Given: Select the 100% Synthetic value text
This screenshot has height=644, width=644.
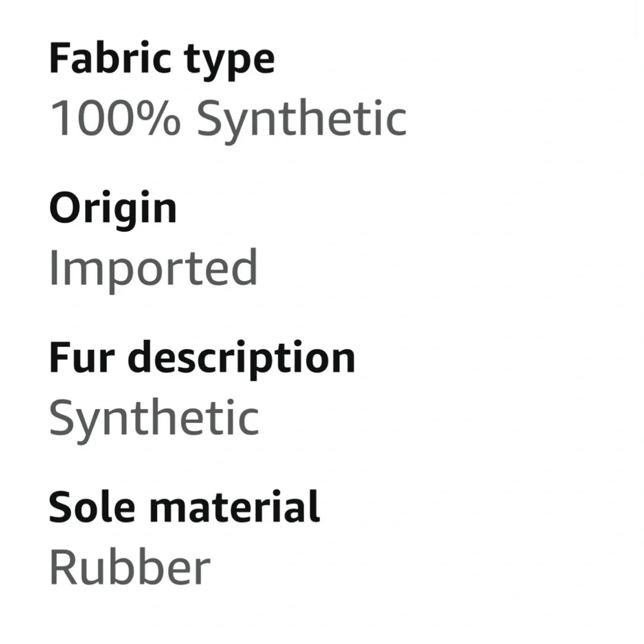Looking at the screenshot, I should [x=228, y=118].
